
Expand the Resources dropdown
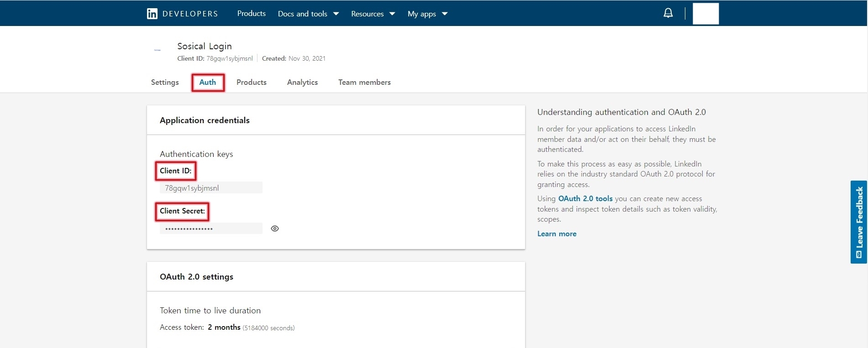(x=373, y=14)
